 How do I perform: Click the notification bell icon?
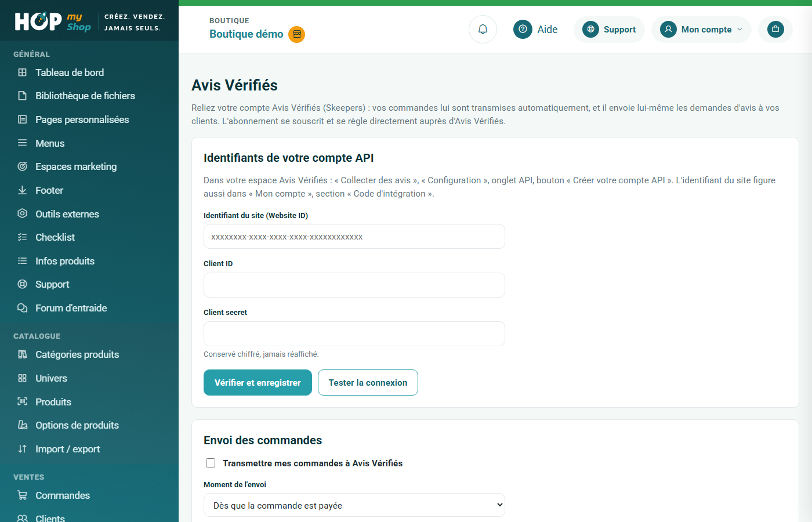[483, 29]
